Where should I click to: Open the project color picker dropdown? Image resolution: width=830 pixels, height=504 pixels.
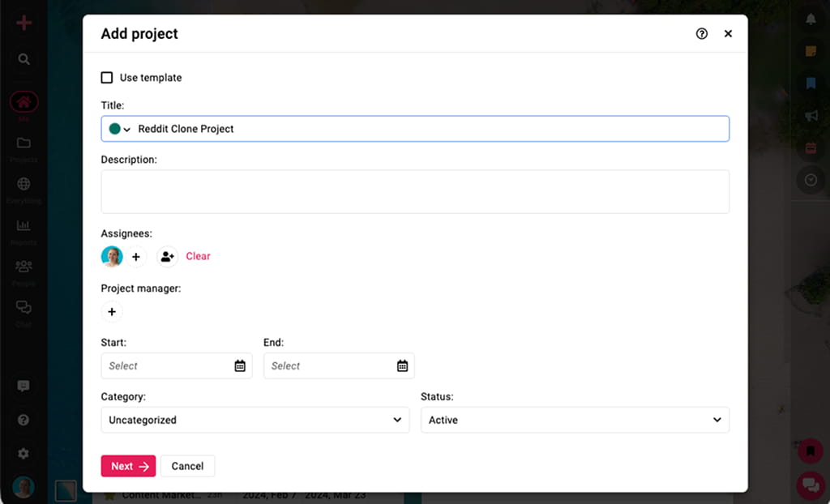[120, 129]
